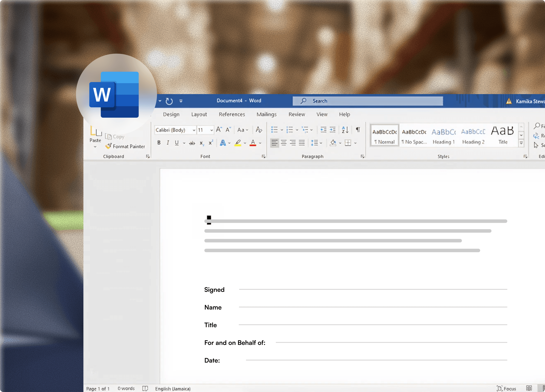The image size is (545, 392).
Task: Click English (Jamaica) language indicator
Action: click(x=173, y=388)
